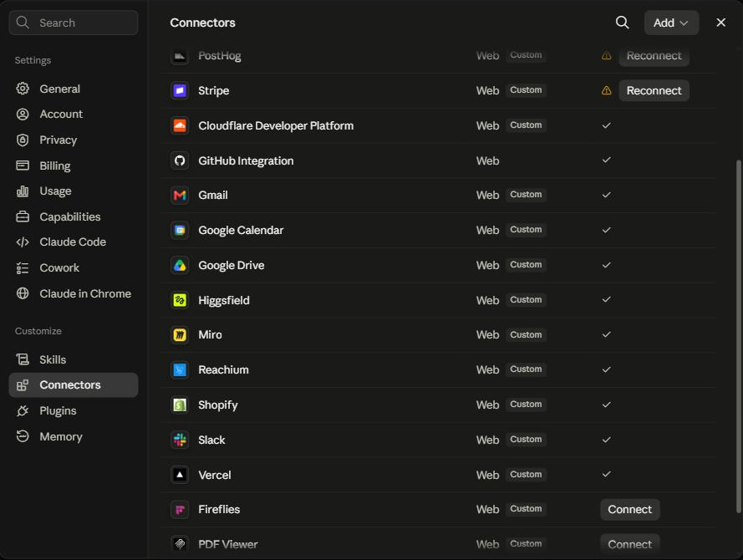Click the Miro connector icon
Image resolution: width=743 pixels, height=560 pixels.
tap(180, 335)
